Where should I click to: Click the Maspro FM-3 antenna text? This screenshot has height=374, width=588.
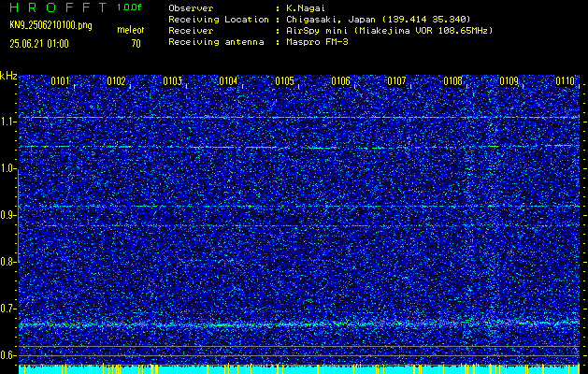(x=317, y=42)
